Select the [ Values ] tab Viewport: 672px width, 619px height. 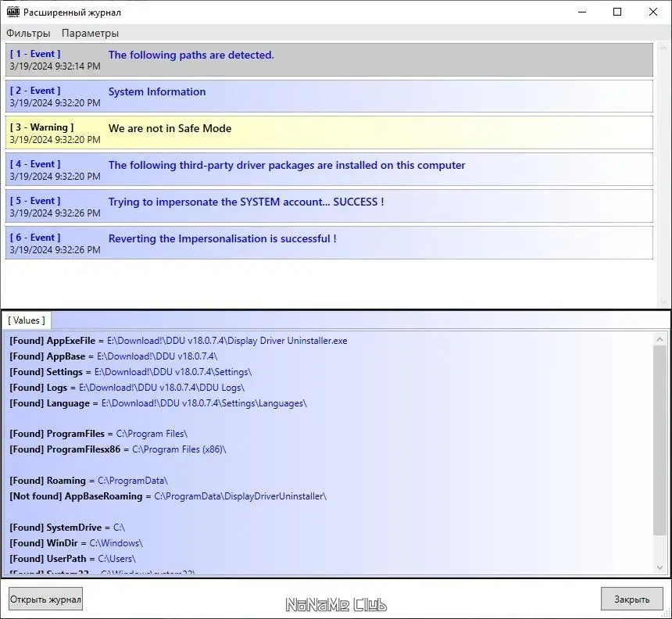27,320
